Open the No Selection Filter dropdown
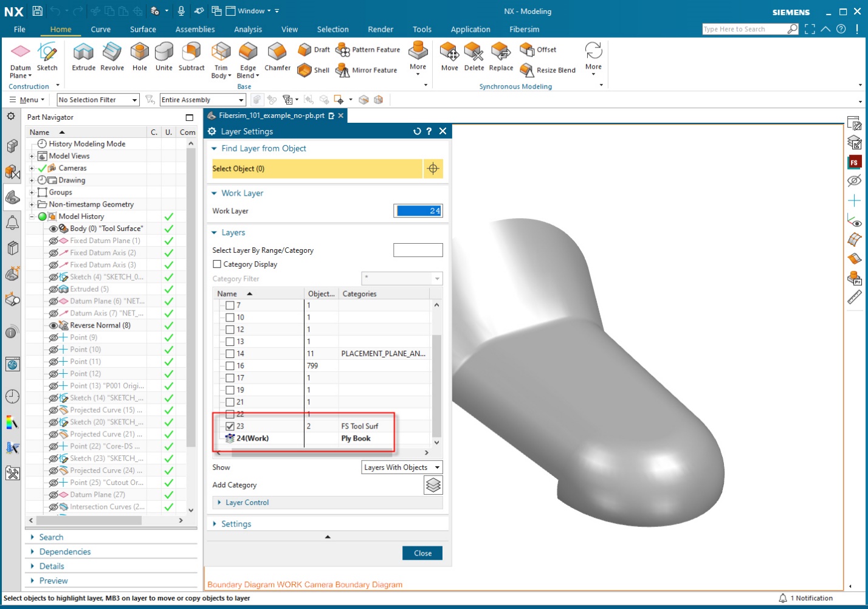This screenshot has height=609, width=868. (x=97, y=99)
